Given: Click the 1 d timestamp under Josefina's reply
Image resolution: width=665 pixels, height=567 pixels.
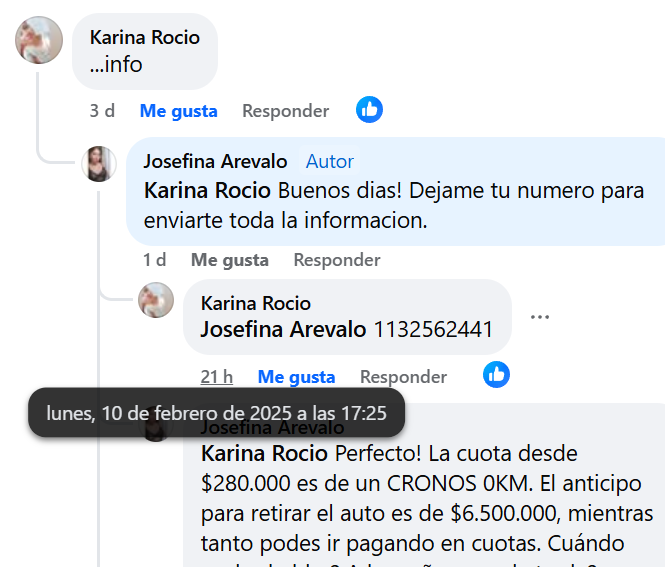Looking at the screenshot, I should pyautogui.click(x=154, y=260).
